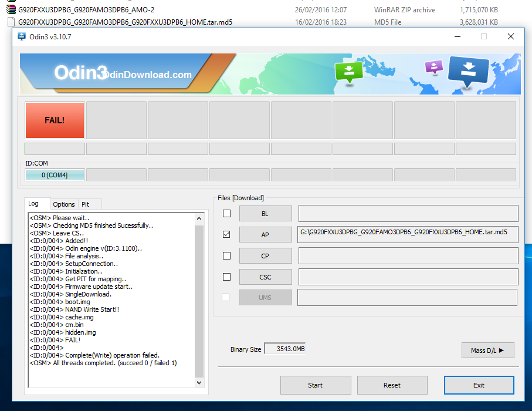Click the MD5 file icon for HOME.tar.md5
The width and height of the screenshot is (532, 411).
11,22
